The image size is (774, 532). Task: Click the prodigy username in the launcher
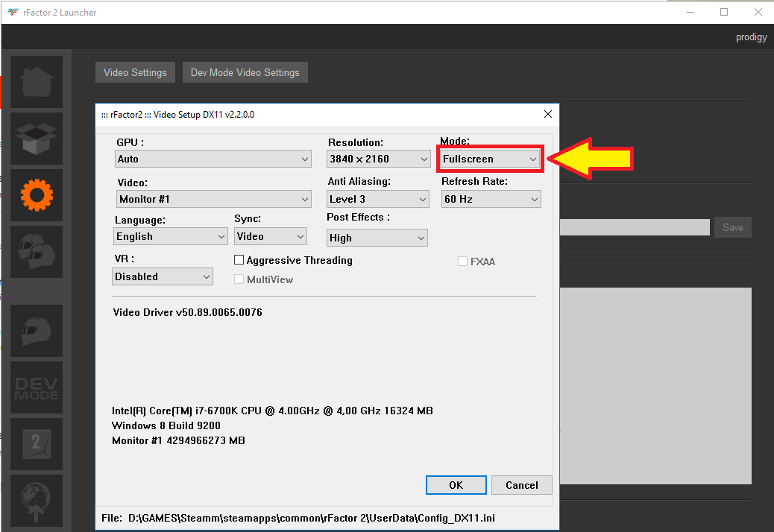[x=752, y=37]
